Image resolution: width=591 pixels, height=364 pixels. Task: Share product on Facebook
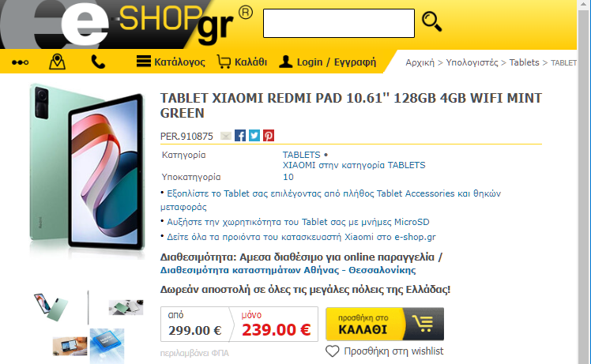(x=240, y=135)
